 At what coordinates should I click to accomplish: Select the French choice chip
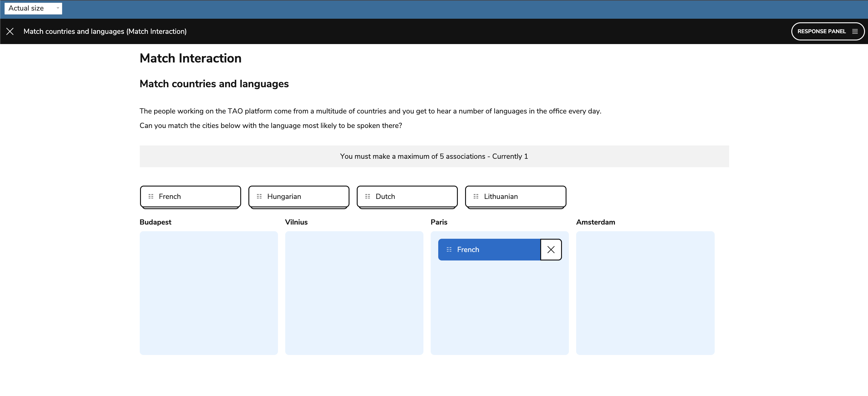click(190, 196)
